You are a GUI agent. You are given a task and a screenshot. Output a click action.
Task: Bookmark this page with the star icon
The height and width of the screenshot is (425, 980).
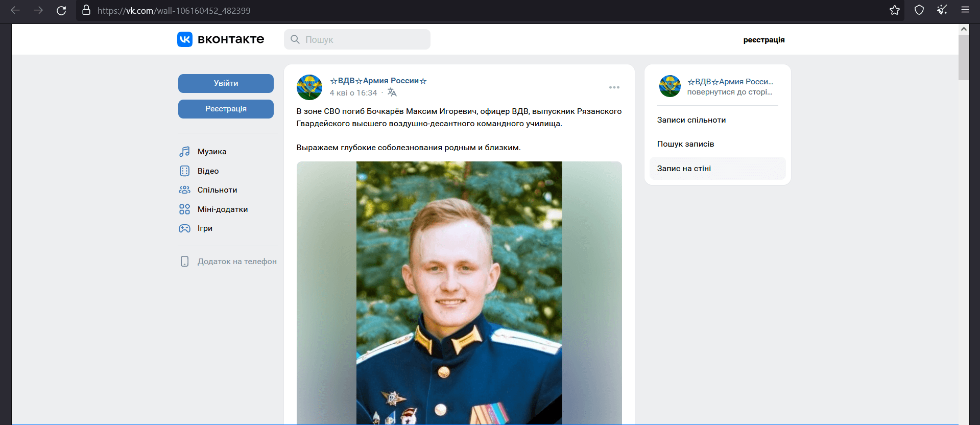(x=895, y=10)
